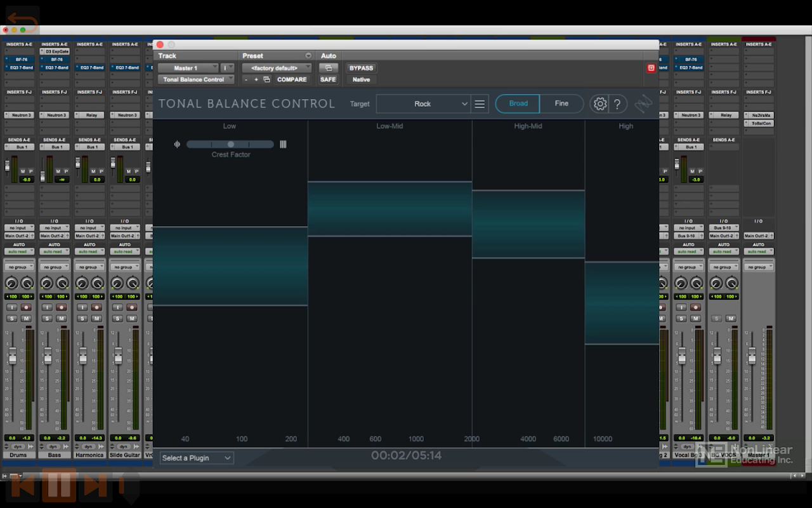Adjust the Harmonica left pan knob
Screen dimensions: 812x508
pyautogui.click(x=82, y=283)
